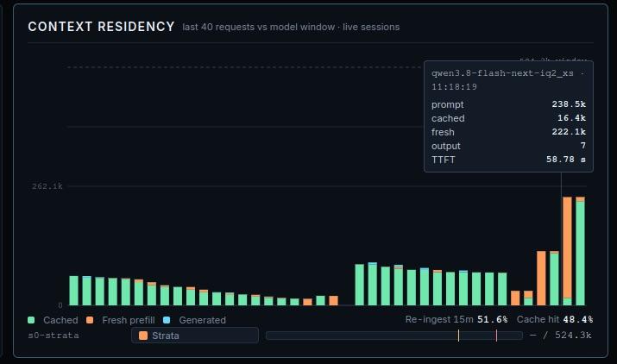Image resolution: width=617 pixels, height=364 pixels.
Task: Toggle the 'Fresh prefill' legend label
Action: coord(129,320)
